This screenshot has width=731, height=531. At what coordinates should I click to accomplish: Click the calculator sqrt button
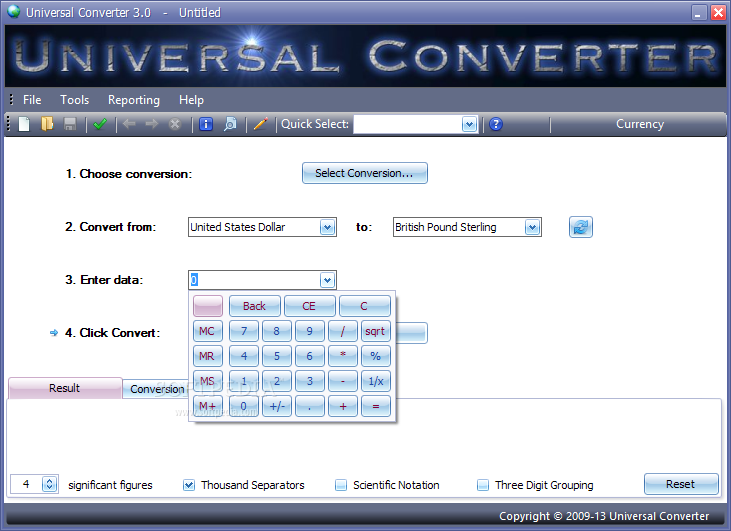click(x=375, y=331)
